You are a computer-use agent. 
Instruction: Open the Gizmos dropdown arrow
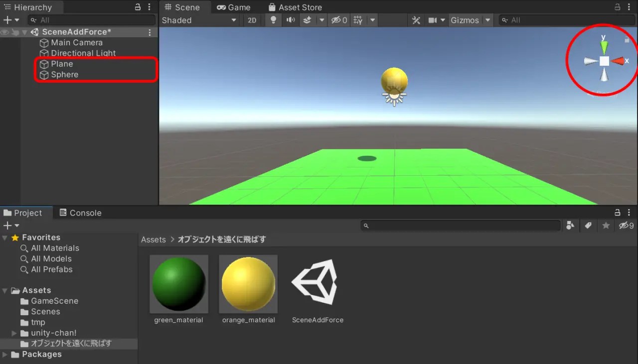click(x=488, y=20)
